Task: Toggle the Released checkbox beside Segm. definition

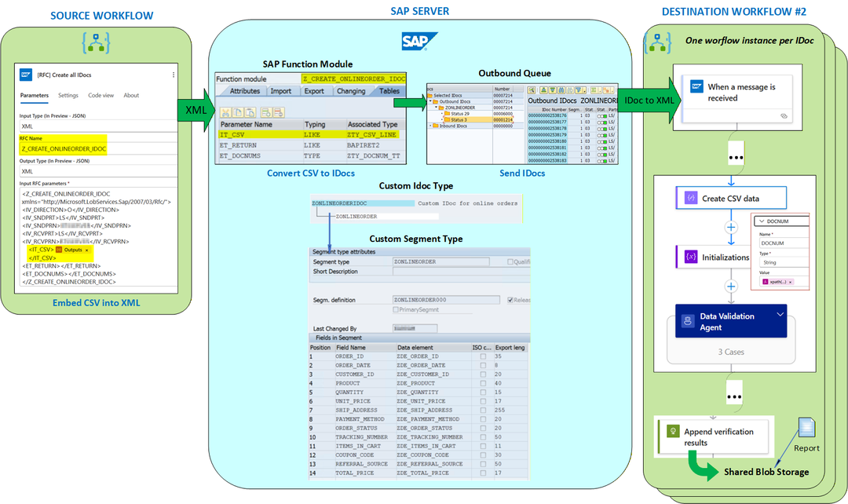Action: pyautogui.click(x=510, y=300)
